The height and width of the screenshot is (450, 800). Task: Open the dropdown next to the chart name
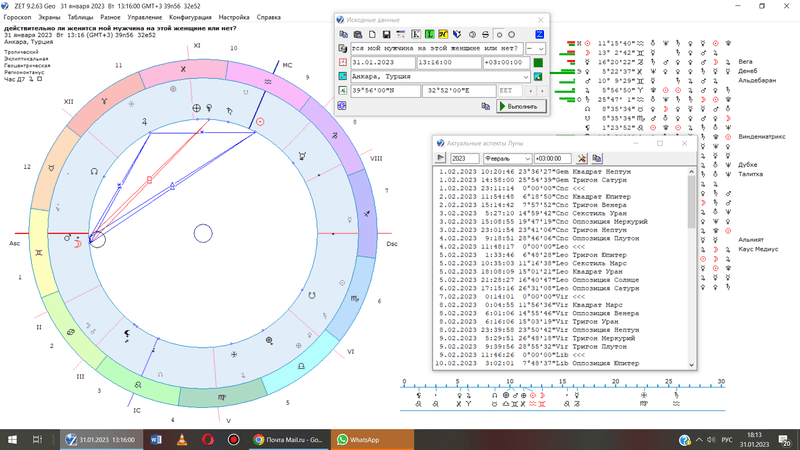click(x=542, y=48)
